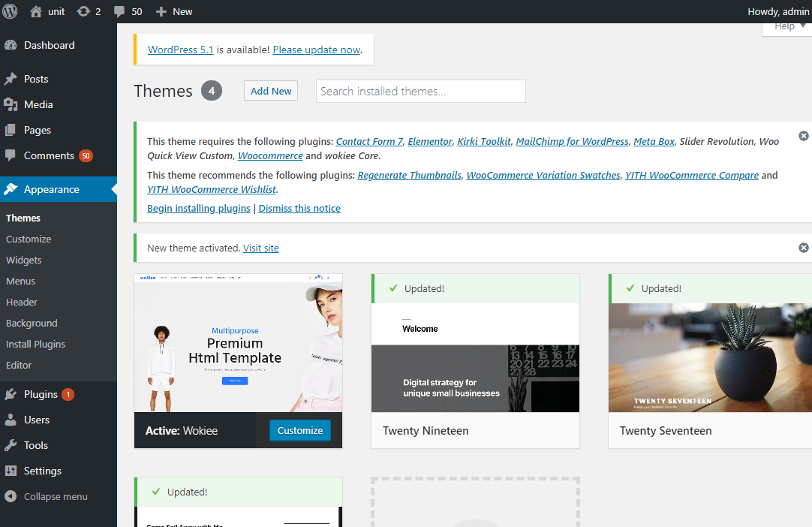
Task: Collapse the admin sidebar menu
Action: pyautogui.click(x=9, y=496)
